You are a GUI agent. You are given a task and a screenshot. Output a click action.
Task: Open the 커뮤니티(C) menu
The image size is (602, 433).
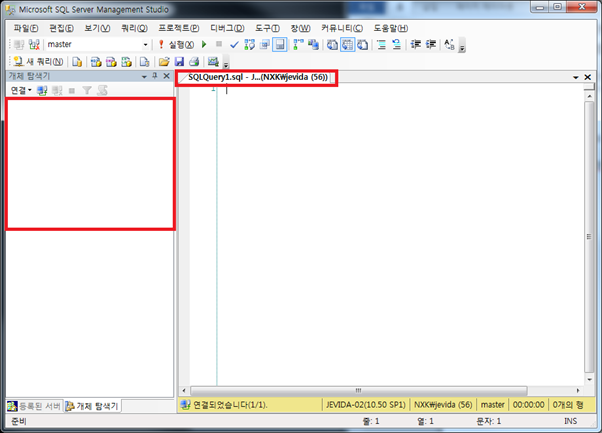pyautogui.click(x=342, y=28)
